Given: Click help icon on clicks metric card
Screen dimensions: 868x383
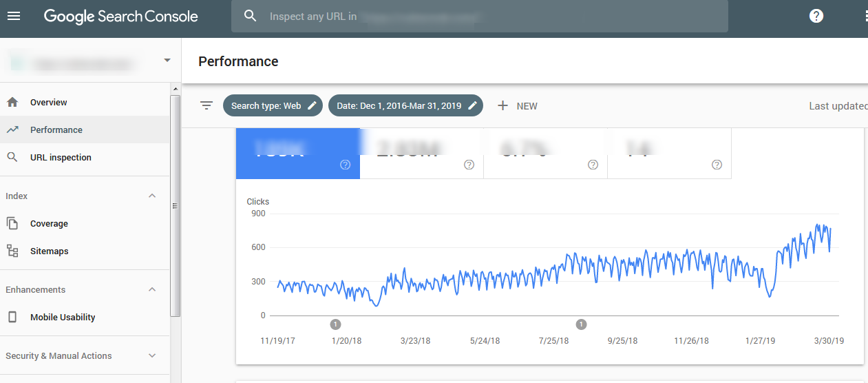Looking at the screenshot, I should [346, 165].
